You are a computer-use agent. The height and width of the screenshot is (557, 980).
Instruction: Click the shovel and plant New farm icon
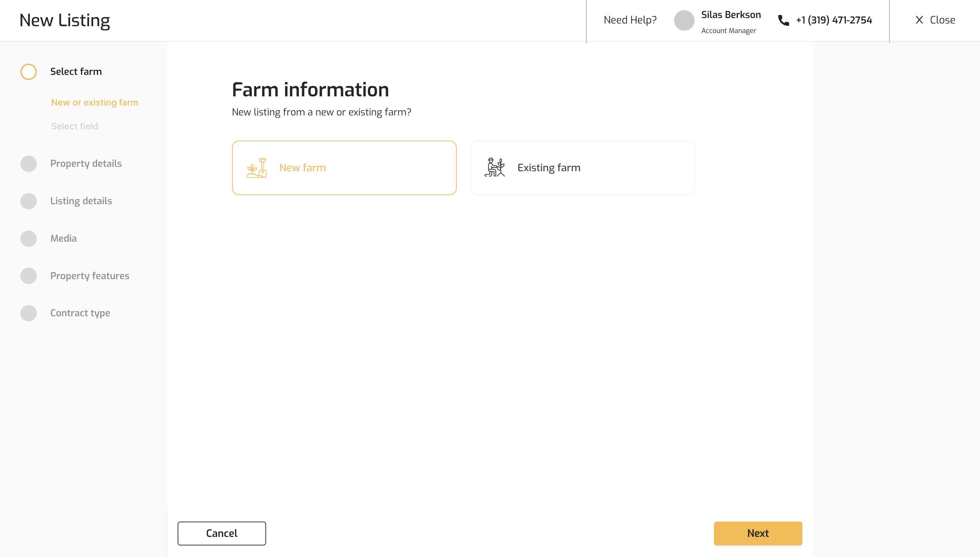coord(257,168)
